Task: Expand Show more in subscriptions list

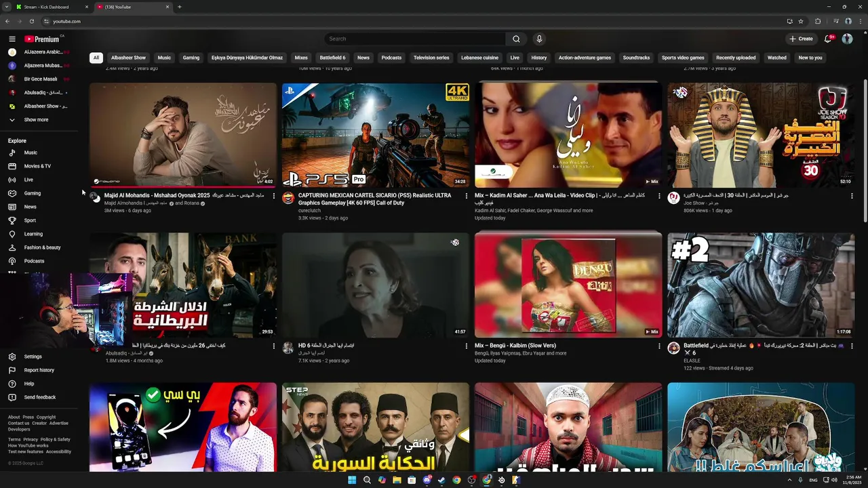Action: 36,120
